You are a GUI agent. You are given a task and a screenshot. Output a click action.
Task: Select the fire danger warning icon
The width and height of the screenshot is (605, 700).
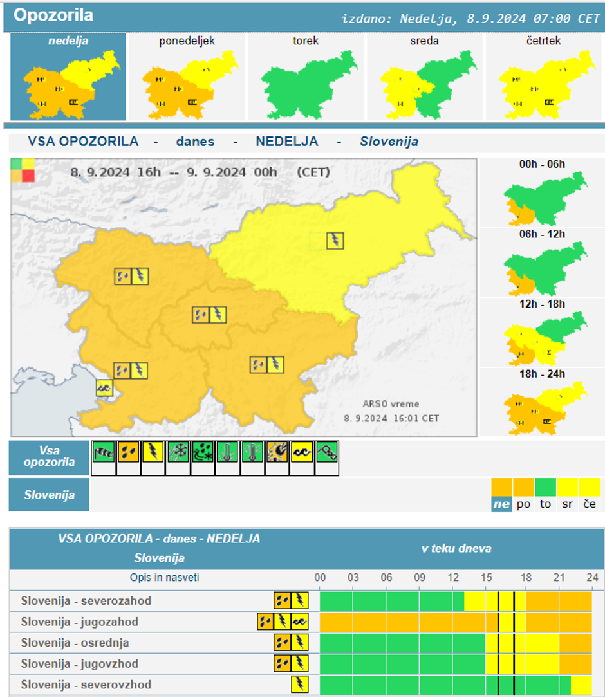tap(277, 452)
